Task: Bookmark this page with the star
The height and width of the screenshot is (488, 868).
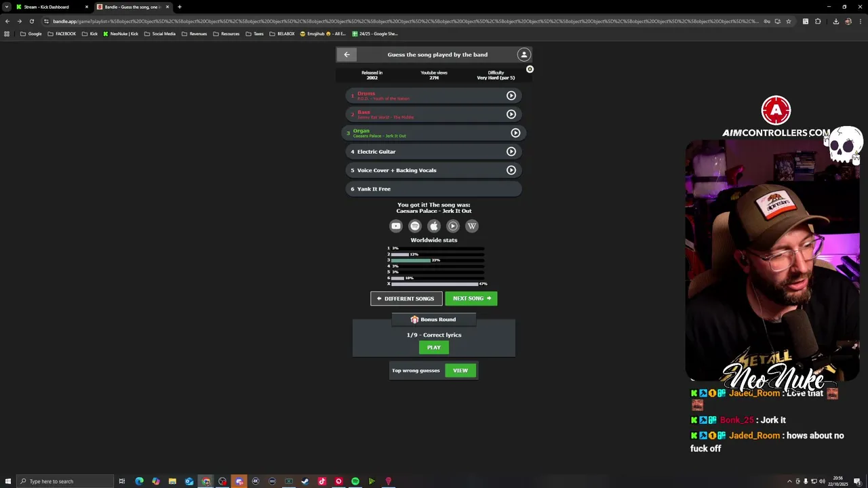Action: 788,21
